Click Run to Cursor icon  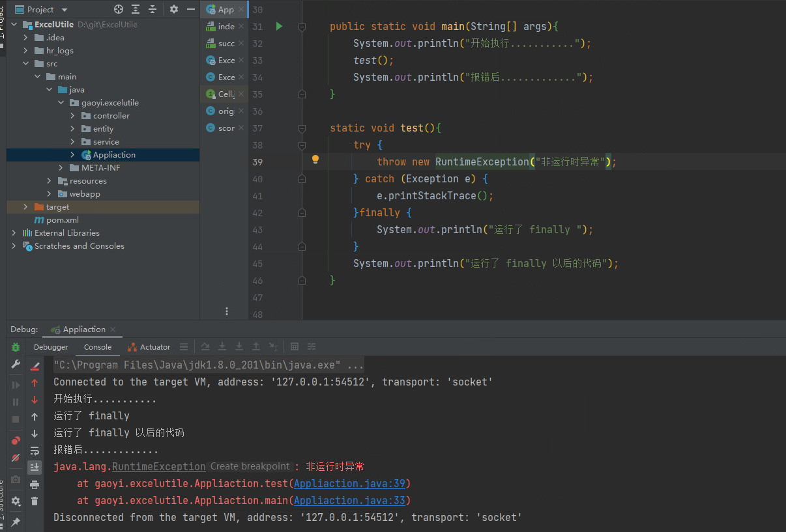[x=274, y=347]
